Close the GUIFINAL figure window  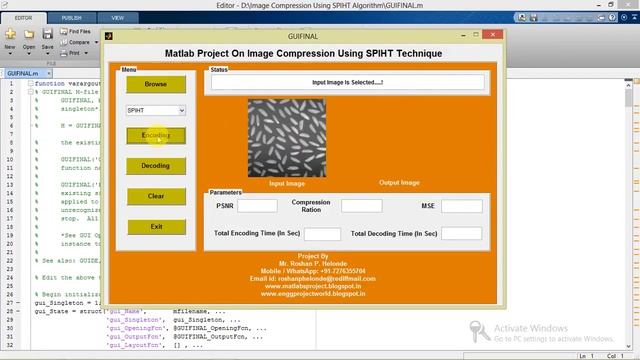coord(493,35)
